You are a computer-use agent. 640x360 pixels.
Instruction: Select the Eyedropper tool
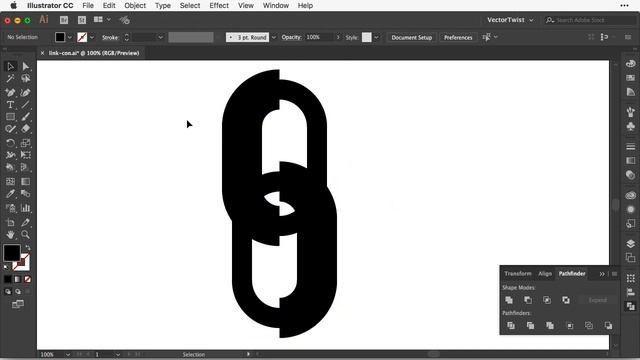point(10,193)
